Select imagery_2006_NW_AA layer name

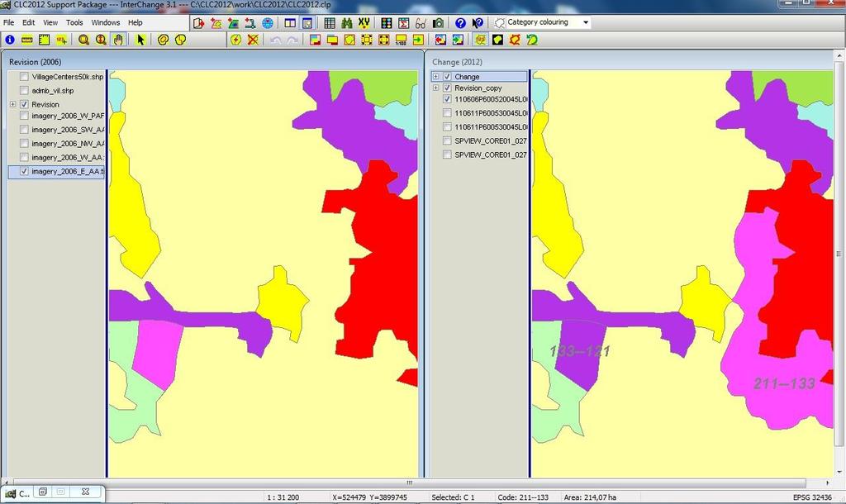[68, 144]
